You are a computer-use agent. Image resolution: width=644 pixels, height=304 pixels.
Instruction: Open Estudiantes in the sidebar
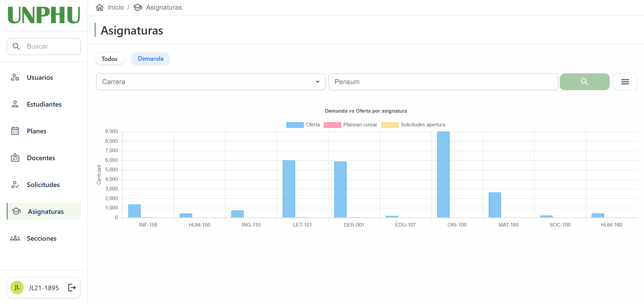coord(44,104)
